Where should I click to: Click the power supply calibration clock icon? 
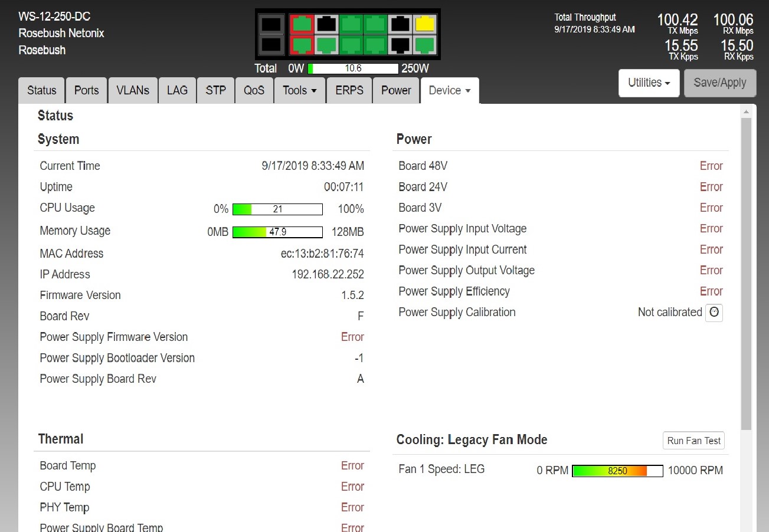[x=714, y=313]
